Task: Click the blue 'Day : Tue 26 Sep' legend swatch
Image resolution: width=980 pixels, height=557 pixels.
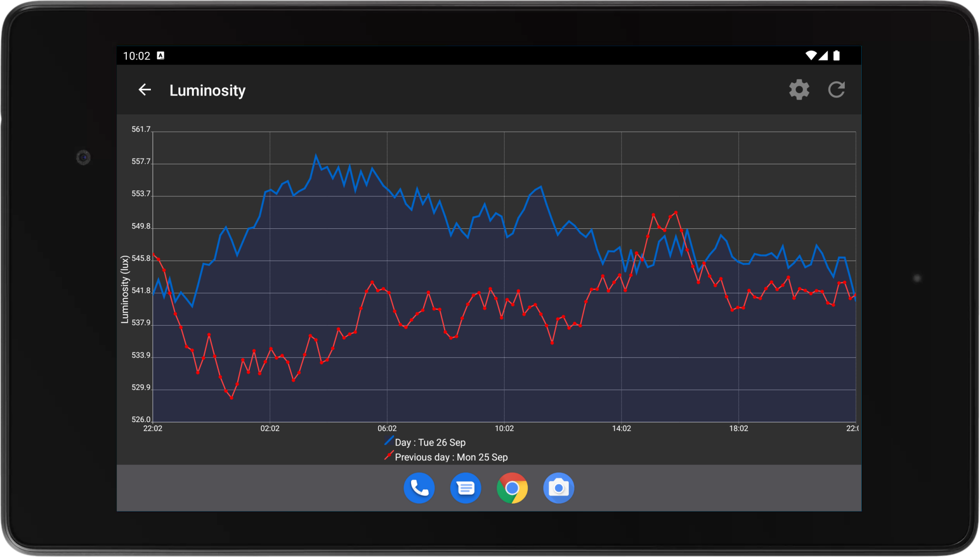Action: click(389, 442)
